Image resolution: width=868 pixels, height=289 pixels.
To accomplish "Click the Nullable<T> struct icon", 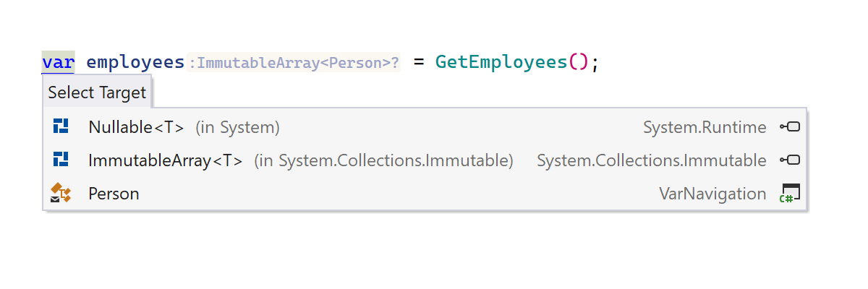I will tap(61, 127).
